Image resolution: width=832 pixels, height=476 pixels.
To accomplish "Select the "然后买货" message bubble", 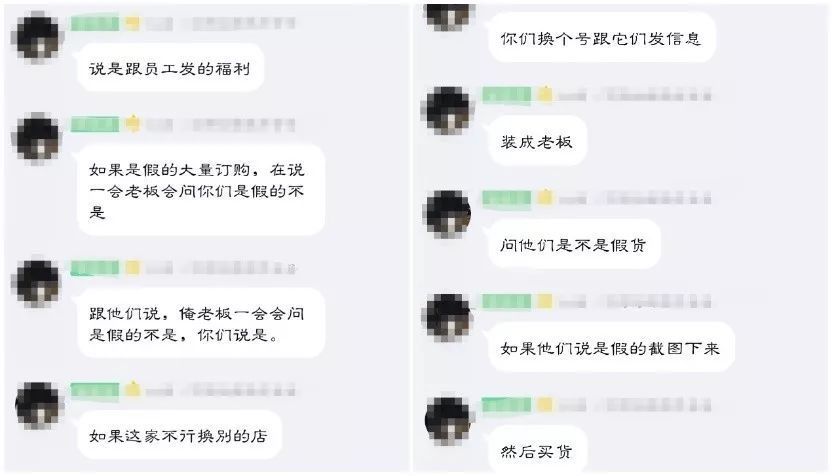I will tap(537, 451).
